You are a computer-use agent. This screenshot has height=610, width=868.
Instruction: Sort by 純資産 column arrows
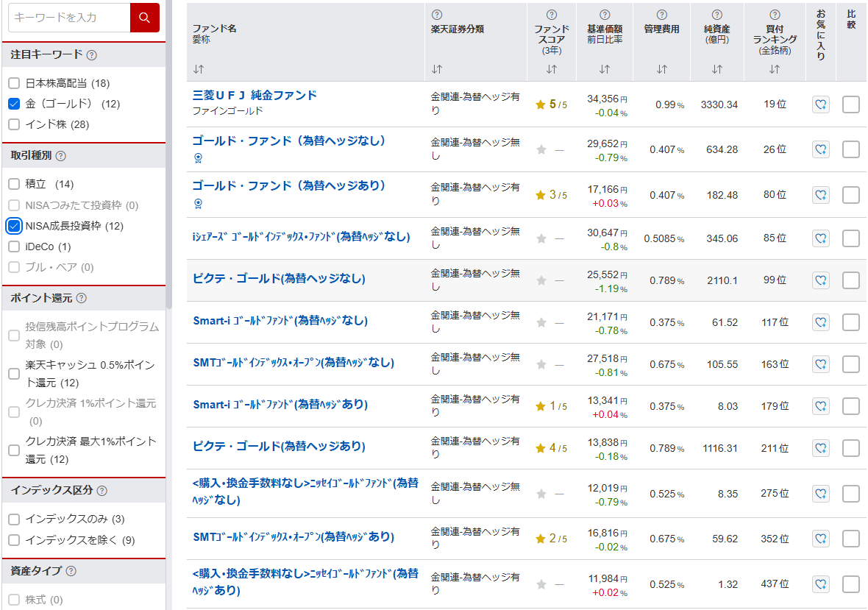point(717,69)
